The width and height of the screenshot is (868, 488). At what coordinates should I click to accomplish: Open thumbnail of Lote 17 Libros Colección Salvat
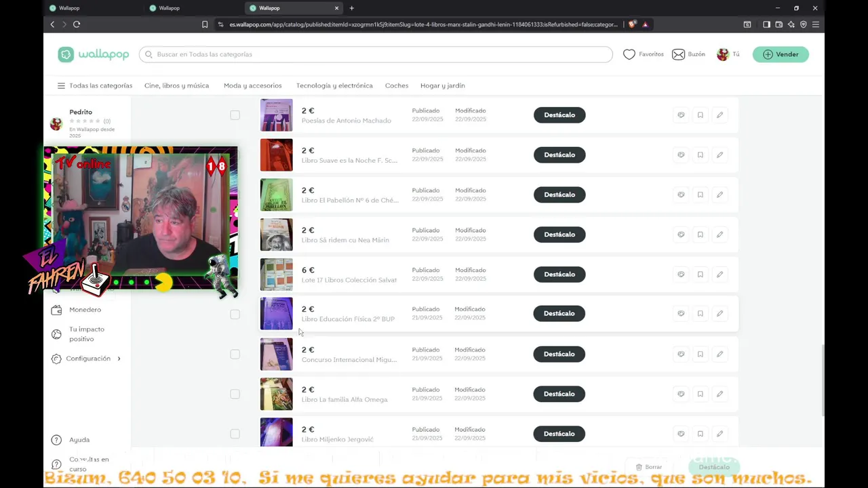(277, 274)
